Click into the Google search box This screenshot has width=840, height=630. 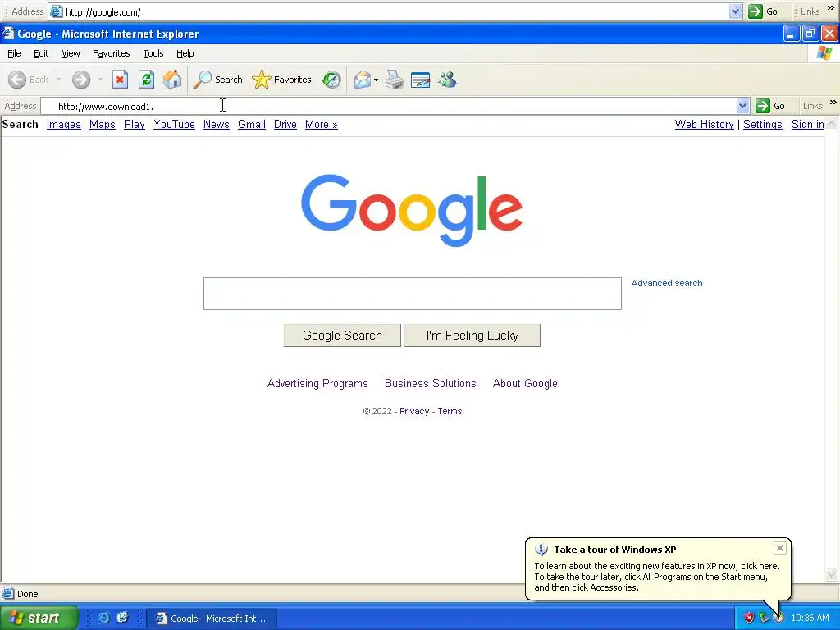click(x=413, y=294)
